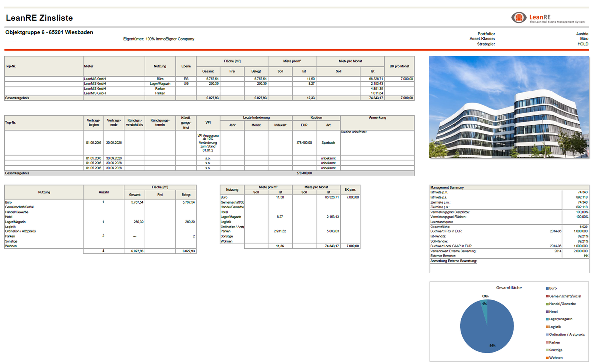Viewport: 594px width, 364px height.
Task: Click the Logistik legend marker
Action: [x=546, y=327]
